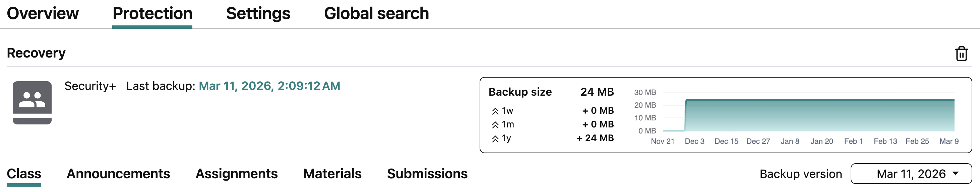Screen dimensions: 980x192
Task: Click the last backup date link
Action: 269,86
